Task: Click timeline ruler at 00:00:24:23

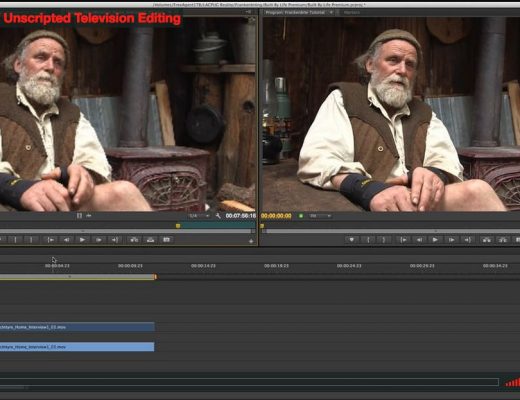Action: (x=349, y=266)
